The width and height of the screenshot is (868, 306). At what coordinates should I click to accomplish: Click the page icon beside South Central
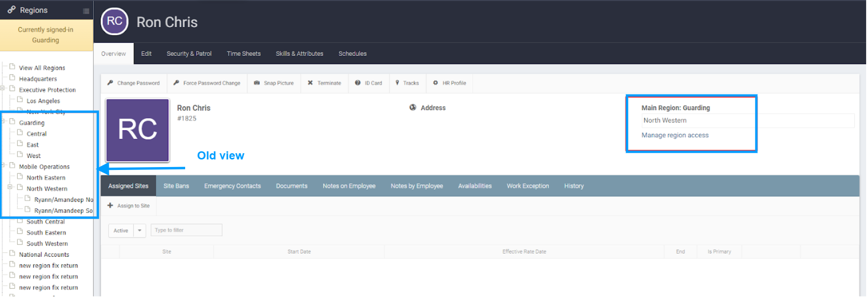[20, 221]
